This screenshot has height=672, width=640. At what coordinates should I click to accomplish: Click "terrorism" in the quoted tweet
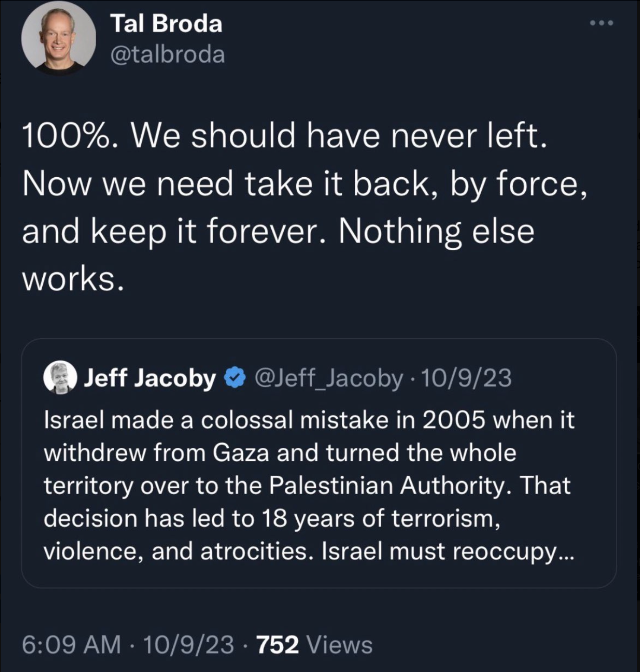pos(445,518)
